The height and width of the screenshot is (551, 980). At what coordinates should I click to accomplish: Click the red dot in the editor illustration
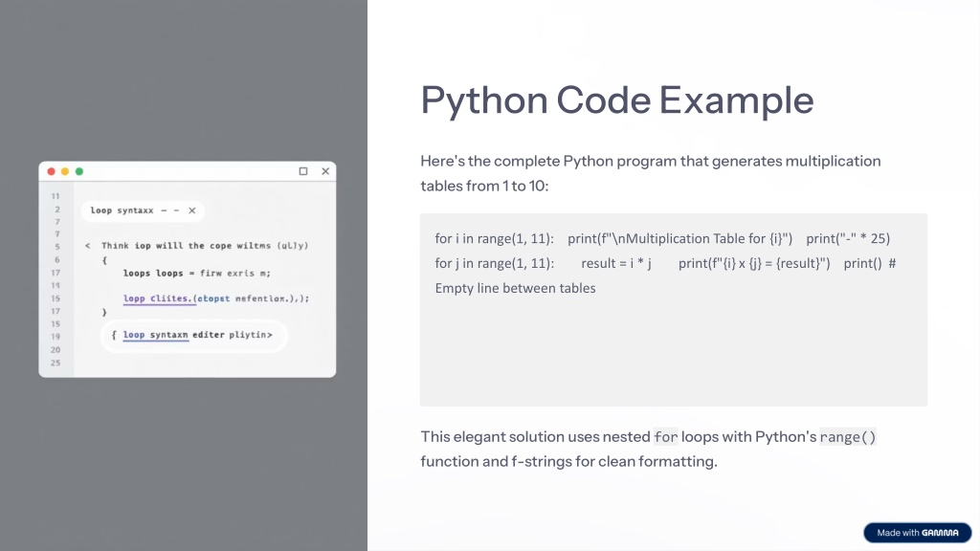[52, 171]
